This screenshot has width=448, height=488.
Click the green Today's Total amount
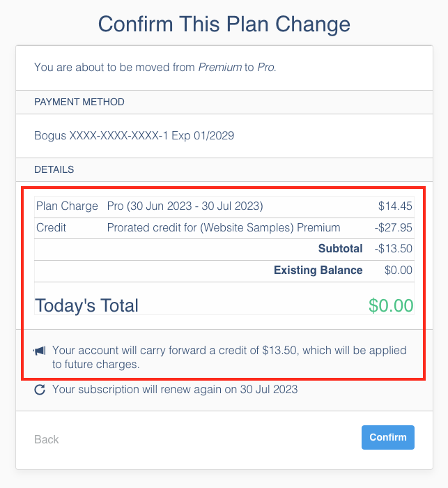point(390,305)
